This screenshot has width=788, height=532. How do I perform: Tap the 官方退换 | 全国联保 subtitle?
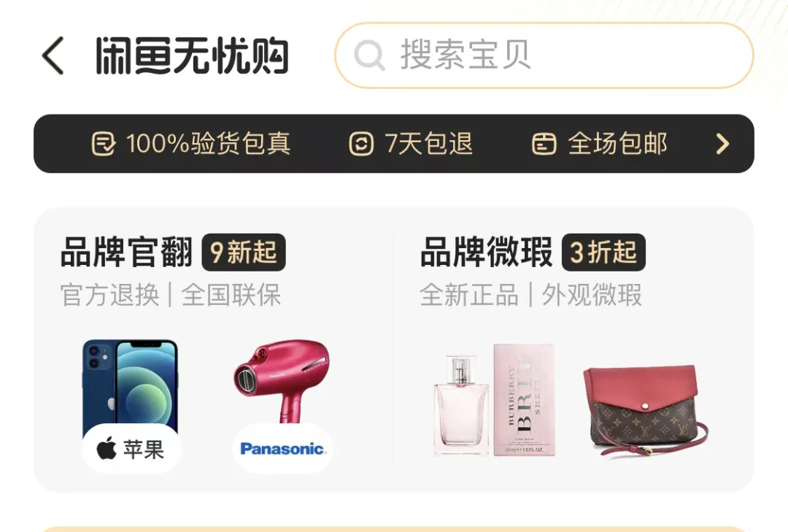click(x=170, y=295)
